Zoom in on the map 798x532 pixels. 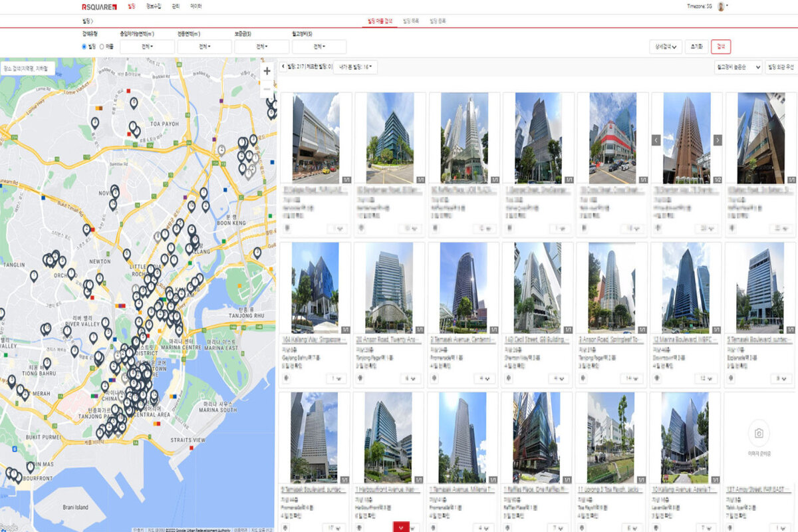[x=267, y=71]
